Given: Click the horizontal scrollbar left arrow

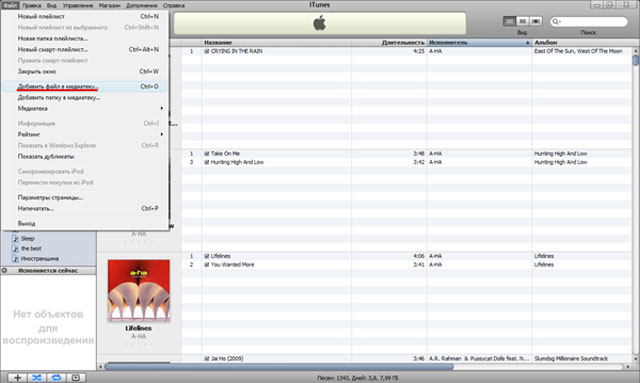Looking at the screenshot, I should click(100, 367).
